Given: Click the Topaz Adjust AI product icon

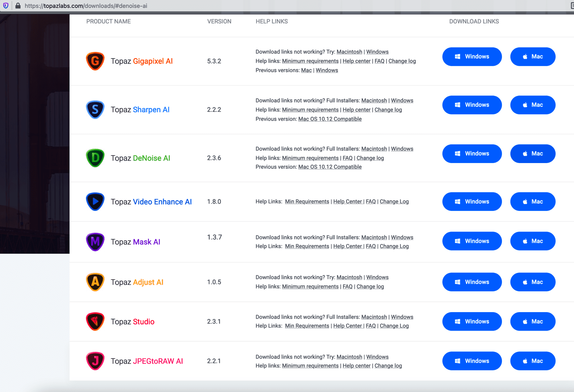Looking at the screenshot, I should [95, 282].
